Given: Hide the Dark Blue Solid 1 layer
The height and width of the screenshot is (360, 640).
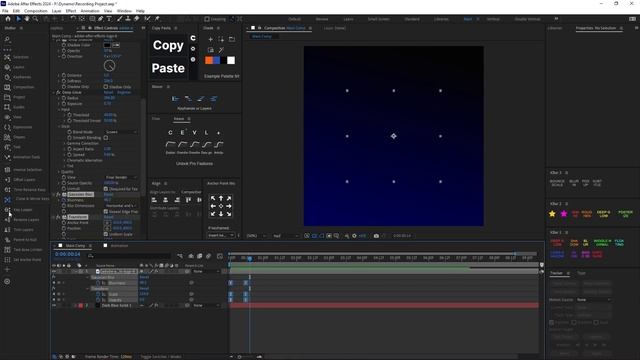Looking at the screenshot, I should (54, 305).
